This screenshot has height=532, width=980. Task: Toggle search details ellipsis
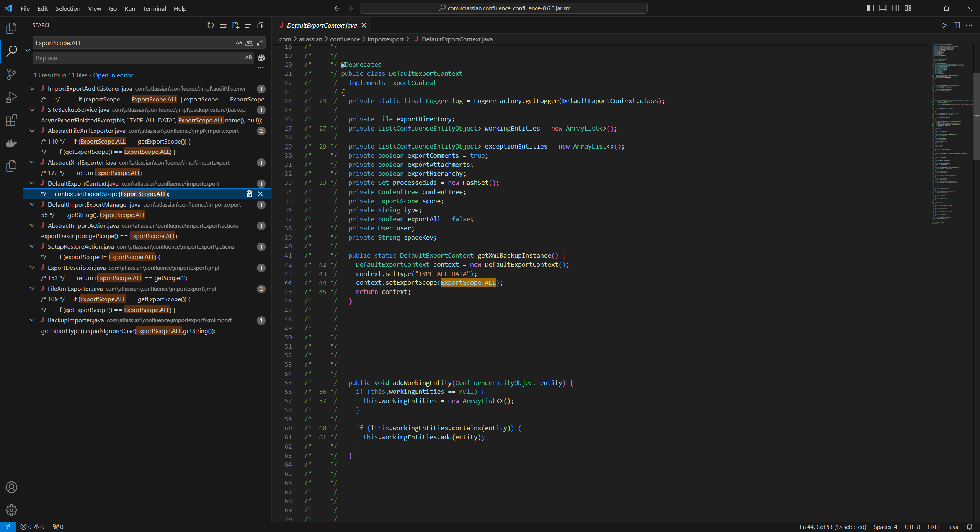pyautogui.click(x=261, y=68)
